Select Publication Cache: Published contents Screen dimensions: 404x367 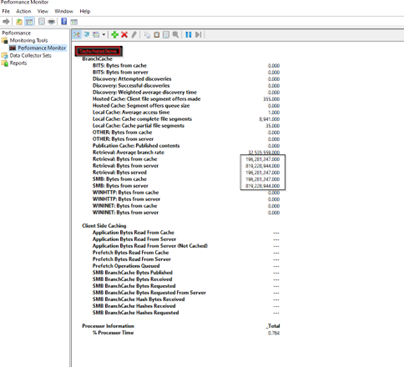point(136,145)
